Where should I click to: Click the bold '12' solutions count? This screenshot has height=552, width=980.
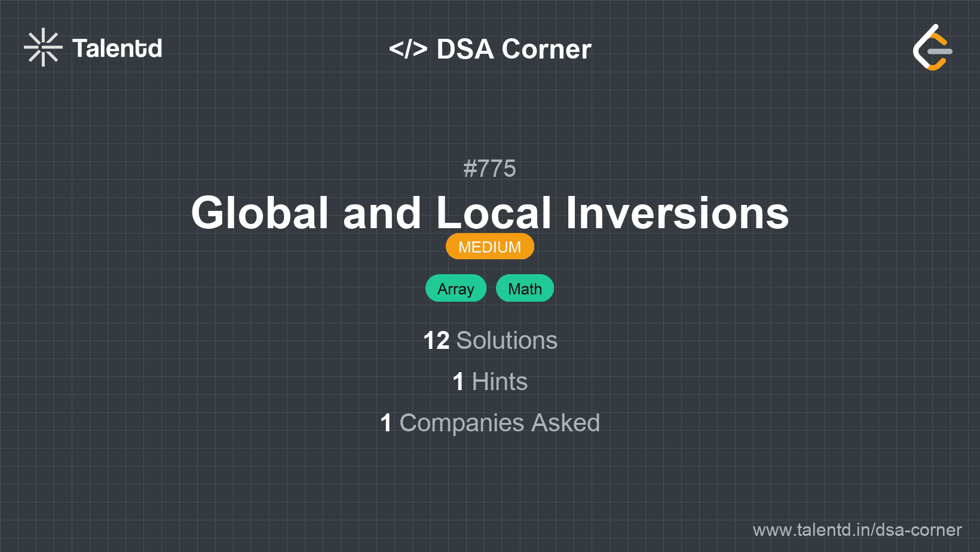[x=436, y=341]
